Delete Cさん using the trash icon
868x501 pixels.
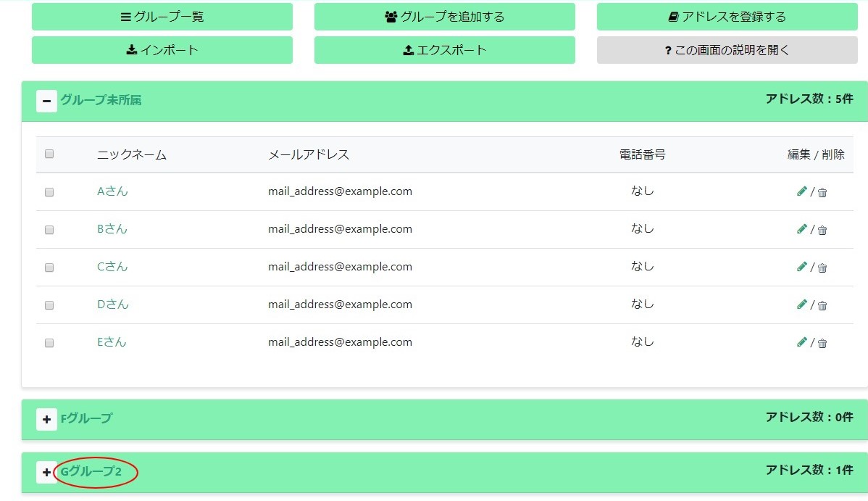822,267
